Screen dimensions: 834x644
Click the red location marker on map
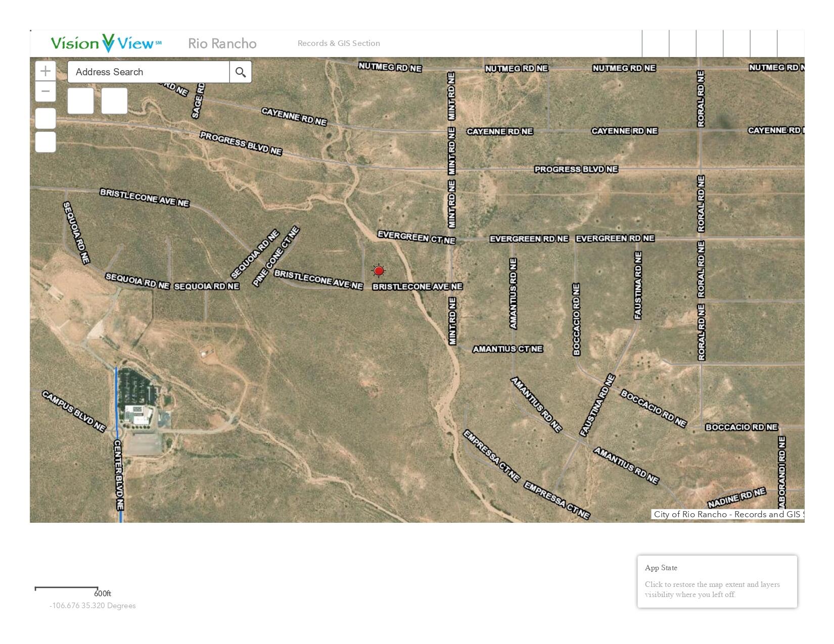[x=379, y=271]
